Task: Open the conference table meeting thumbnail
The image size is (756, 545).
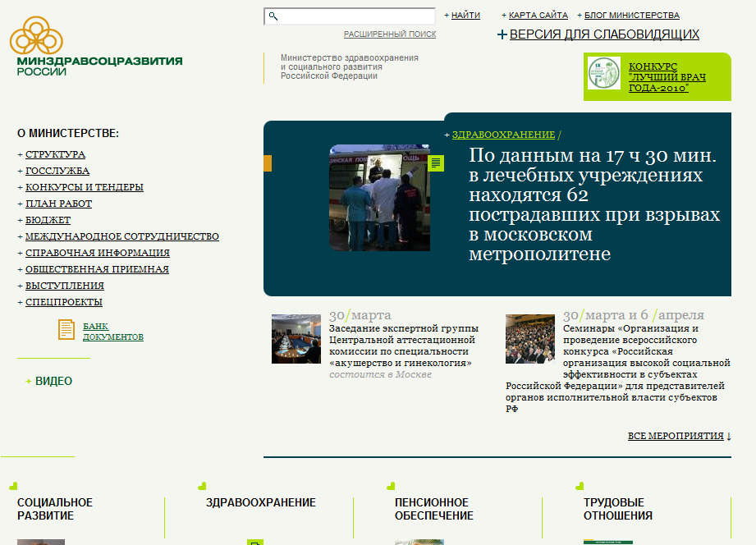Action: (296, 339)
